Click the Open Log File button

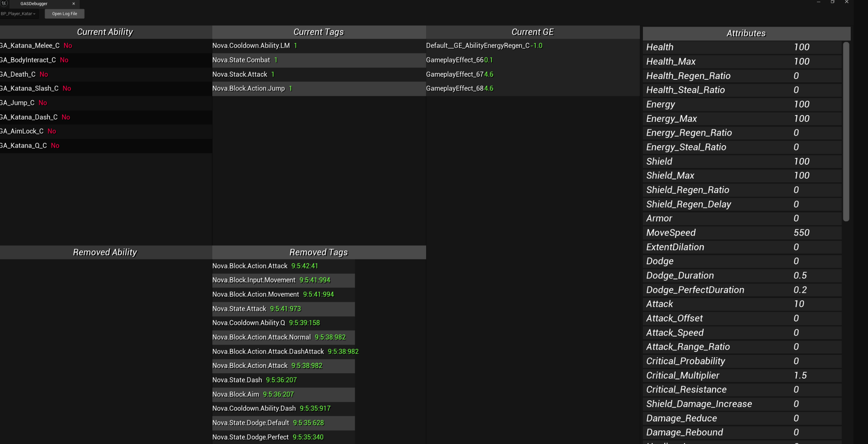(65, 14)
